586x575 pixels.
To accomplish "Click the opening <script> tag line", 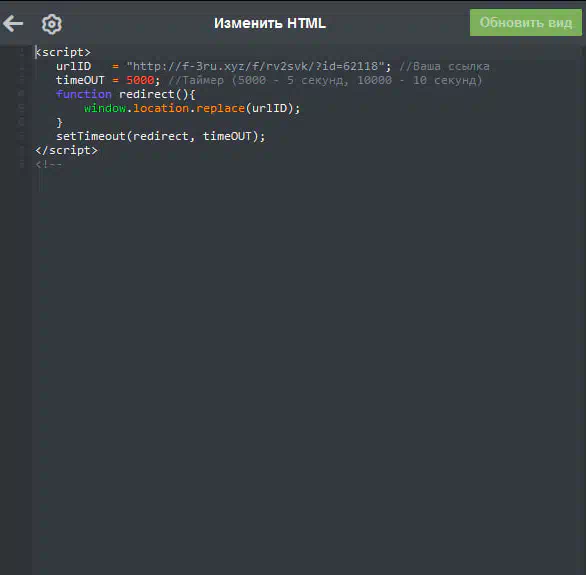I will click(x=63, y=52).
